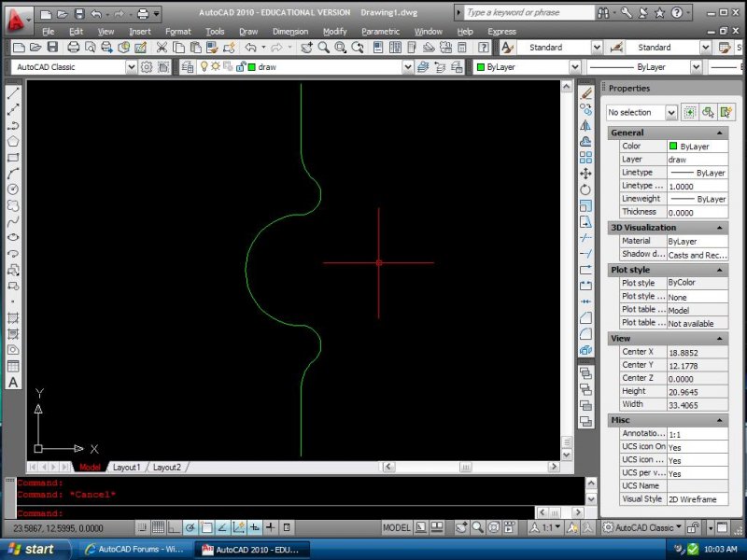Open the AutoCAD Classic workspace dropdown

[x=131, y=67]
